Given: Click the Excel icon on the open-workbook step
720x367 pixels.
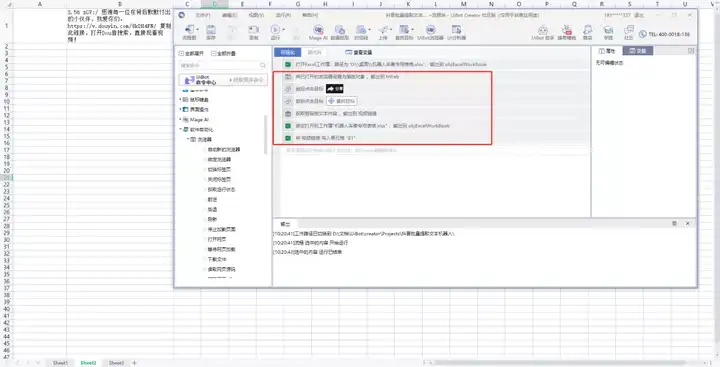Looking at the screenshot, I should [x=288, y=64].
